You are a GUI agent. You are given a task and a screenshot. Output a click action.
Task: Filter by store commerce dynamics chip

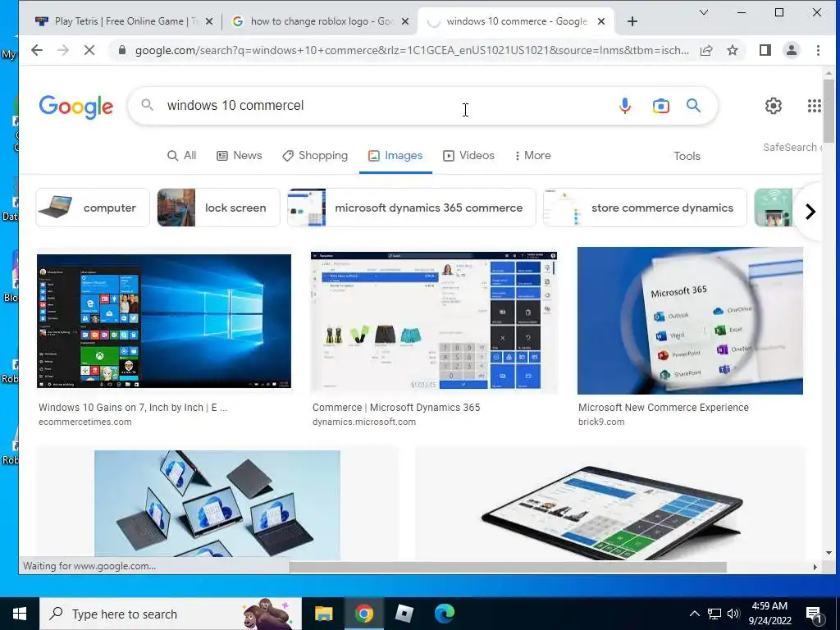[645, 208]
